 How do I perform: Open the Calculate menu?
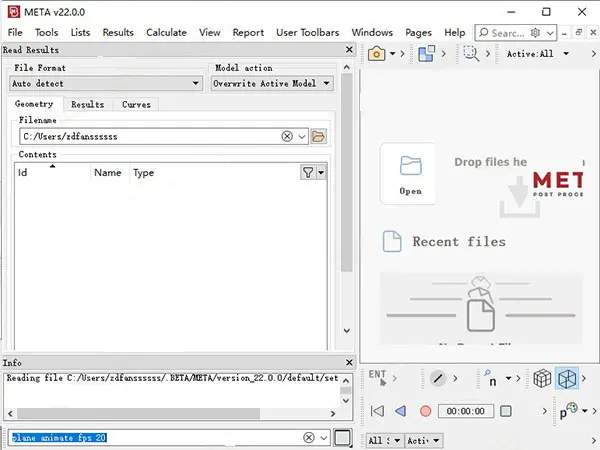point(166,33)
